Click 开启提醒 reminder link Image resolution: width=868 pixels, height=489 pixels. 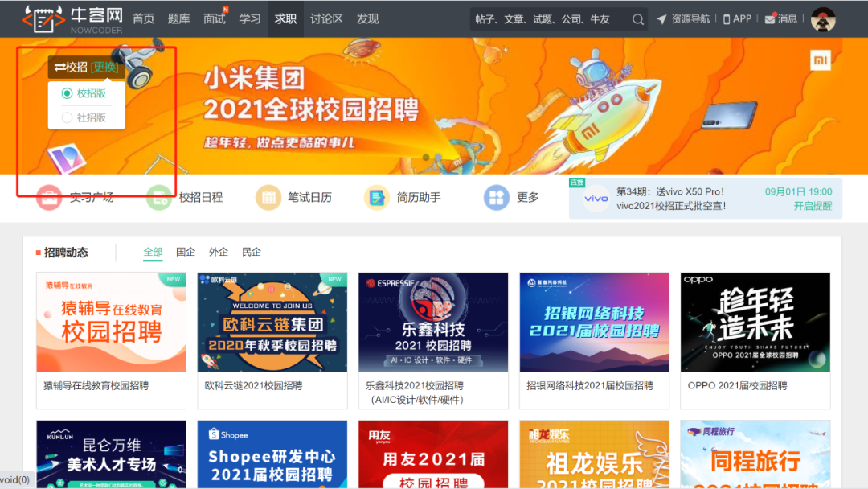813,206
